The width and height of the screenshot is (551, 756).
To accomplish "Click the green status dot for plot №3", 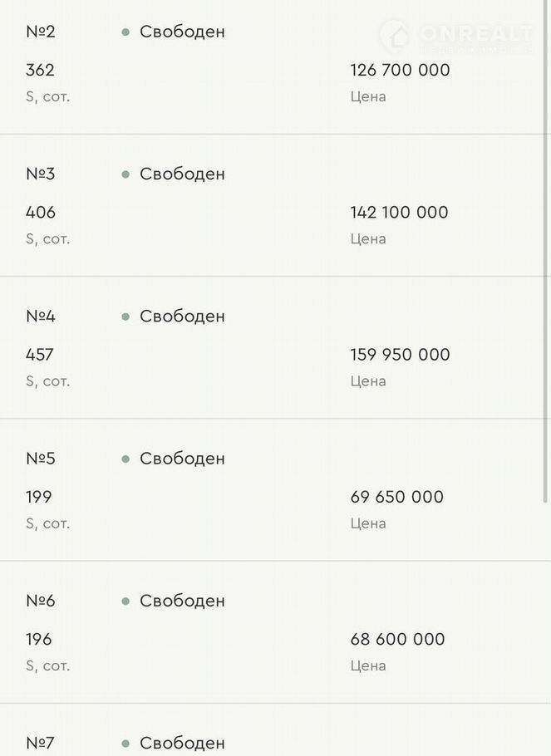I will tap(125, 174).
